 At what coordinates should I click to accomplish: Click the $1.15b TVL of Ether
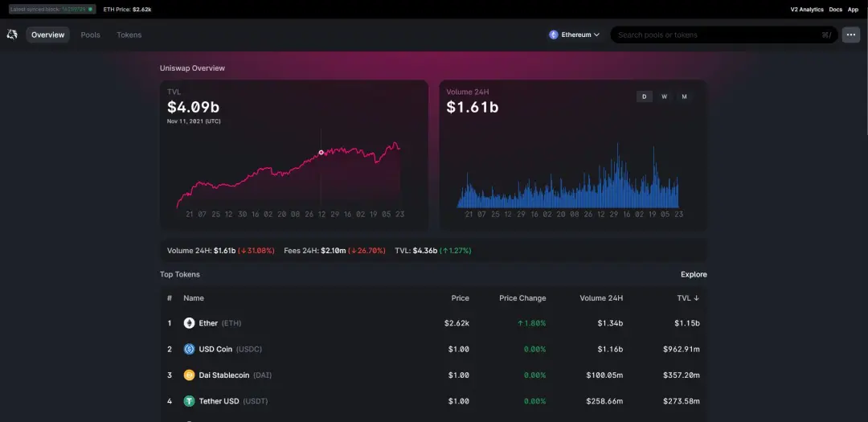point(686,323)
